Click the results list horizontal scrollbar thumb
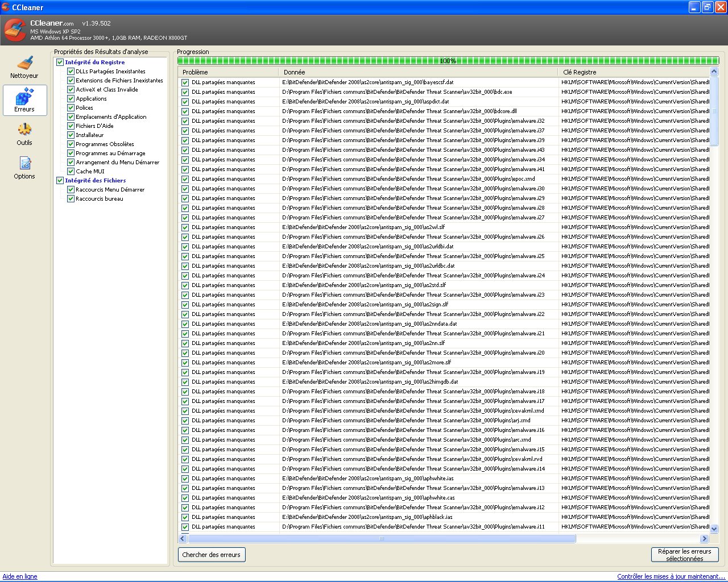The image size is (728, 582). point(382,538)
